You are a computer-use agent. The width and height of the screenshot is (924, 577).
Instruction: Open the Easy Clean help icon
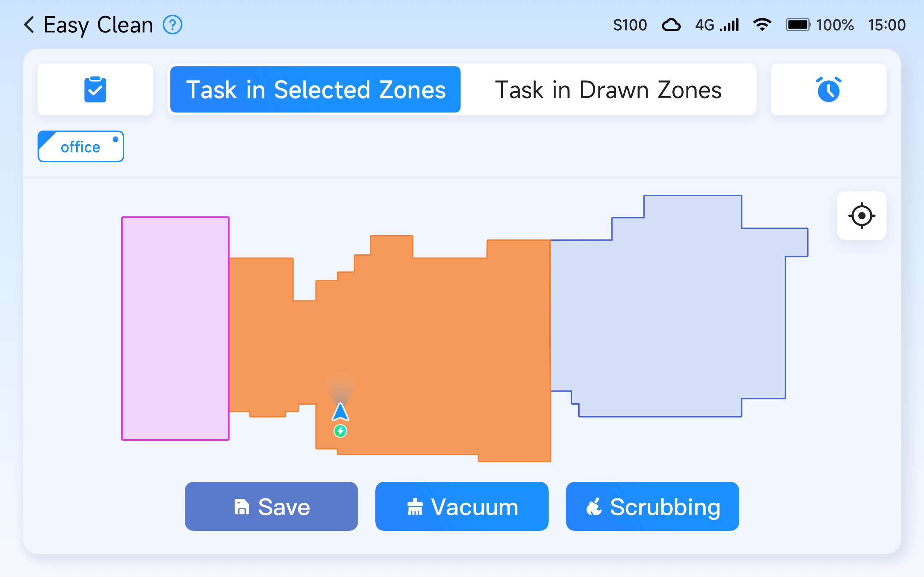173,25
